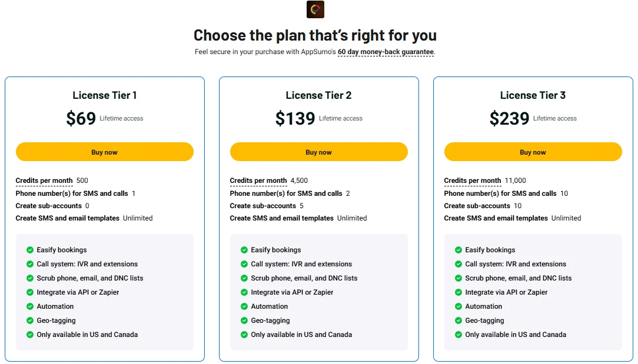Viewport: 638px width, 364px height.
Task: Click Tier 3 'Geo-tagging' green check icon
Action: click(458, 320)
